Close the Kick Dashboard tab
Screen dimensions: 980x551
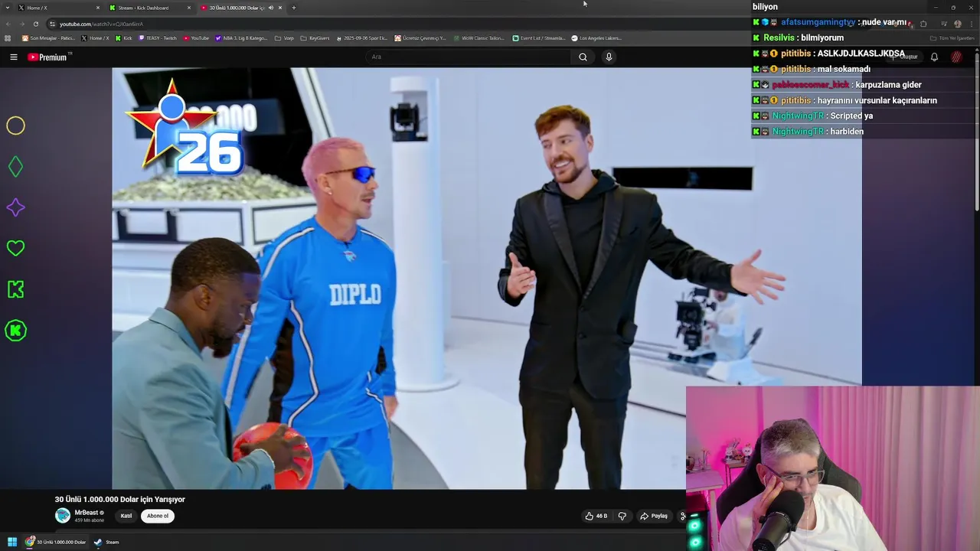click(189, 8)
